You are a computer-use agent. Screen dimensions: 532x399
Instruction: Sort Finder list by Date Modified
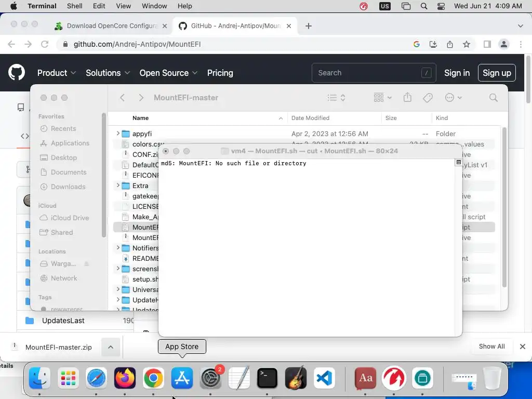pyautogui.click(x=310, y=118)
